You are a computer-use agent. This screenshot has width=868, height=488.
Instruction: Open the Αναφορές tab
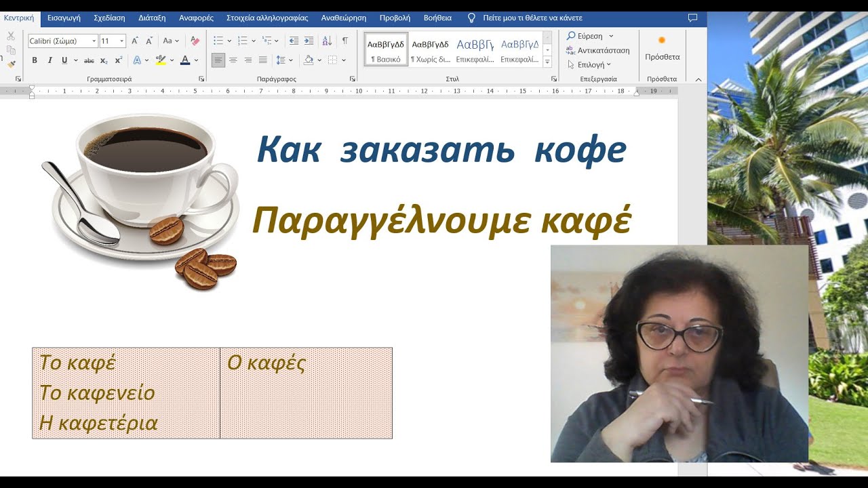coord(197,18)
